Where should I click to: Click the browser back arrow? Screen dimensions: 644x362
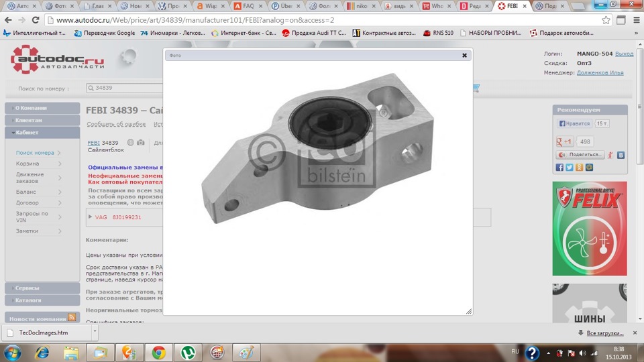click(x=8, y=19)
